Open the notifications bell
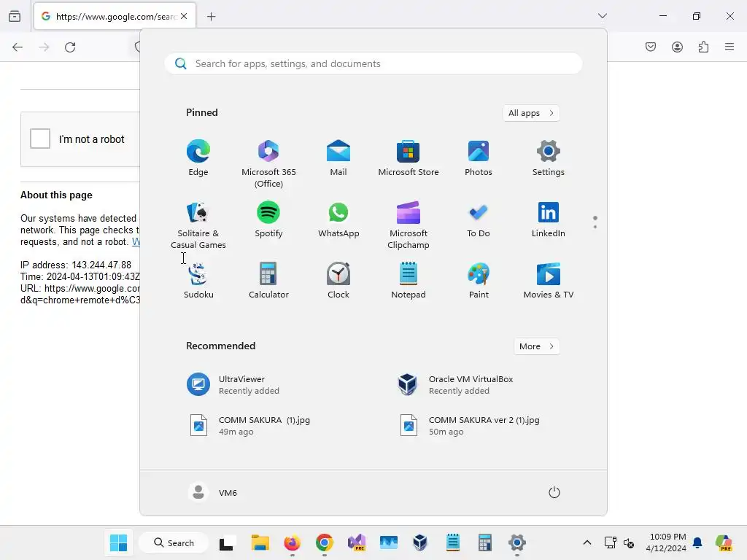The width and height of the screenshot is (747, 560). point(697,542)
